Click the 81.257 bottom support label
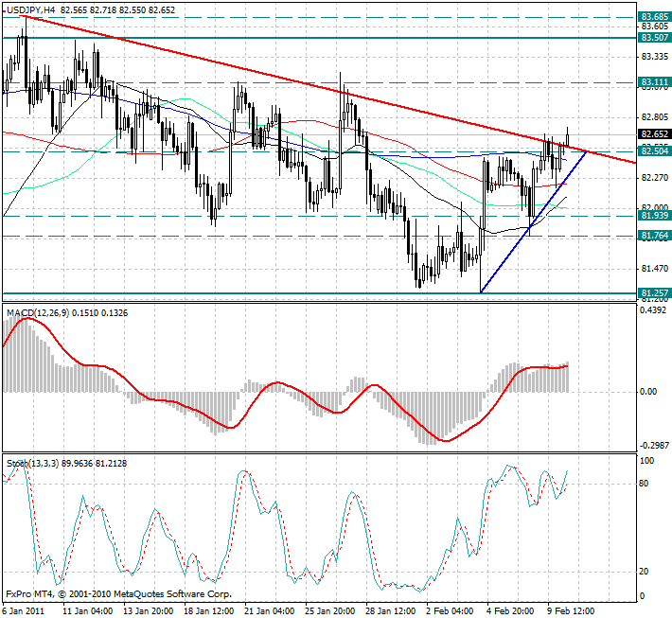 [x=655, y=292]
